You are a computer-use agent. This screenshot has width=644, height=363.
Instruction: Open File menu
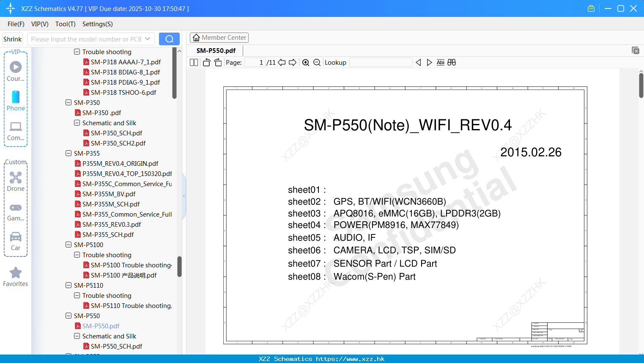point(16,24)
